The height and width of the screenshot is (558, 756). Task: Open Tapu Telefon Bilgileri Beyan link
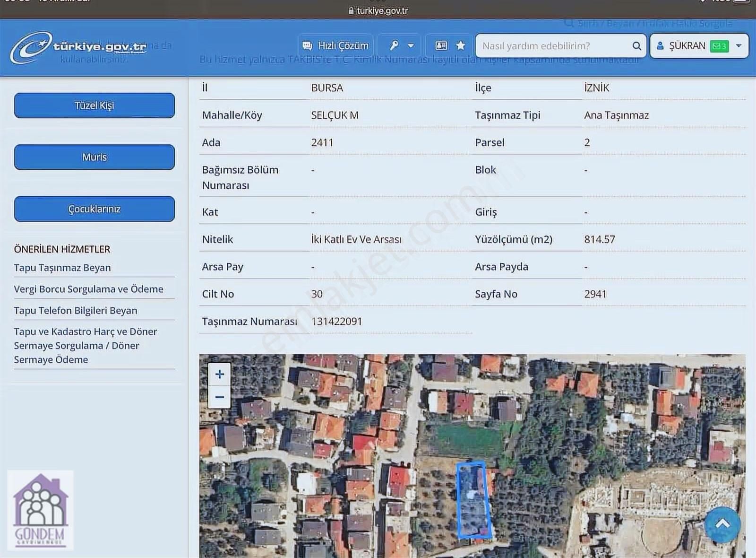[x=76, y=311]
